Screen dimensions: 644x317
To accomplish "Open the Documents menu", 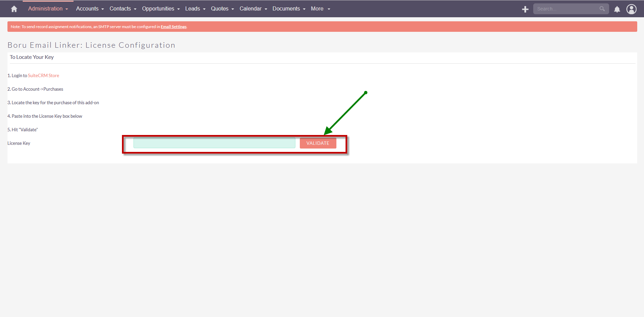I will [286, 9].
